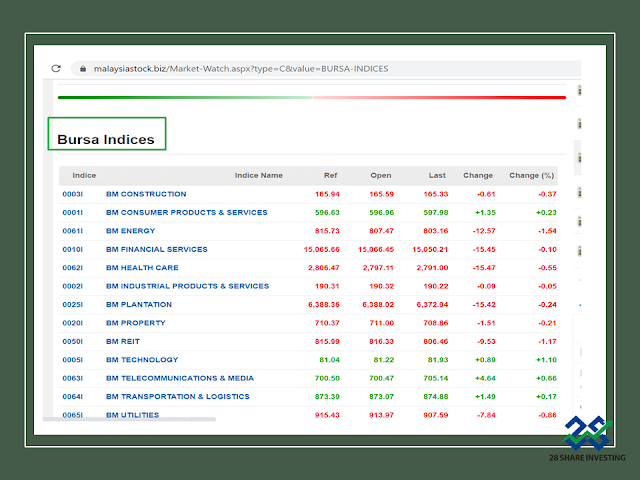Screen dimensions: 640x480
Task: Open the BM REIT index link
Action: pos(123,341)
